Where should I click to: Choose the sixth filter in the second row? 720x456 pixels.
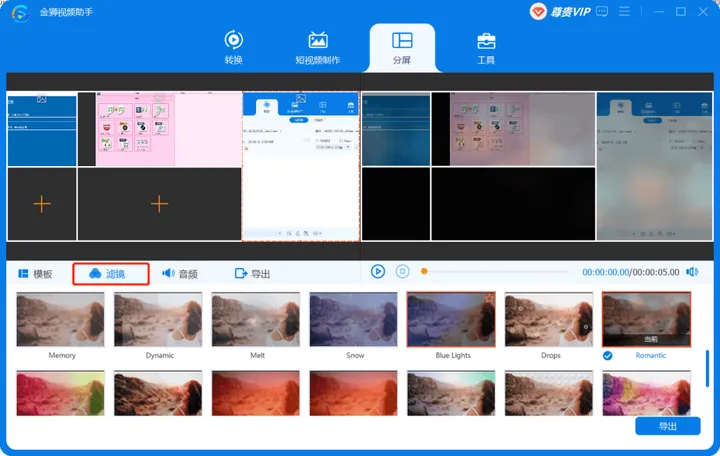(549, 393)
